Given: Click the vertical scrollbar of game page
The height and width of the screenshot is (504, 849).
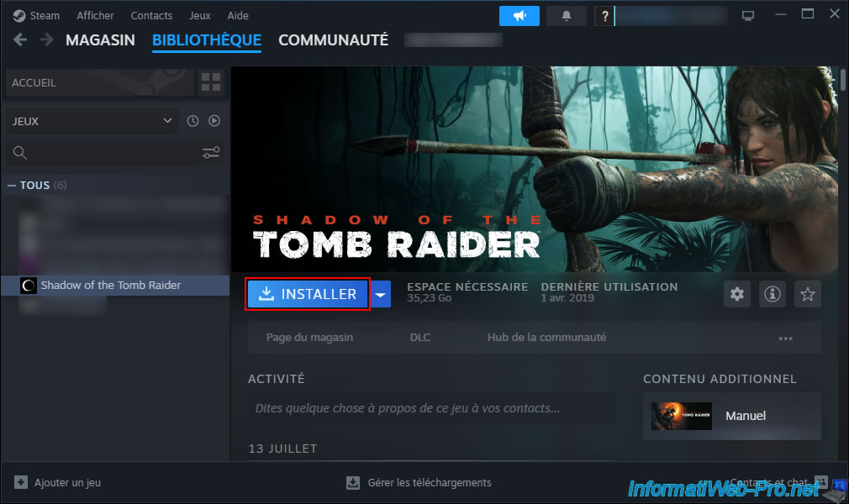Looking at the screenshot, I should click(843, 79).
